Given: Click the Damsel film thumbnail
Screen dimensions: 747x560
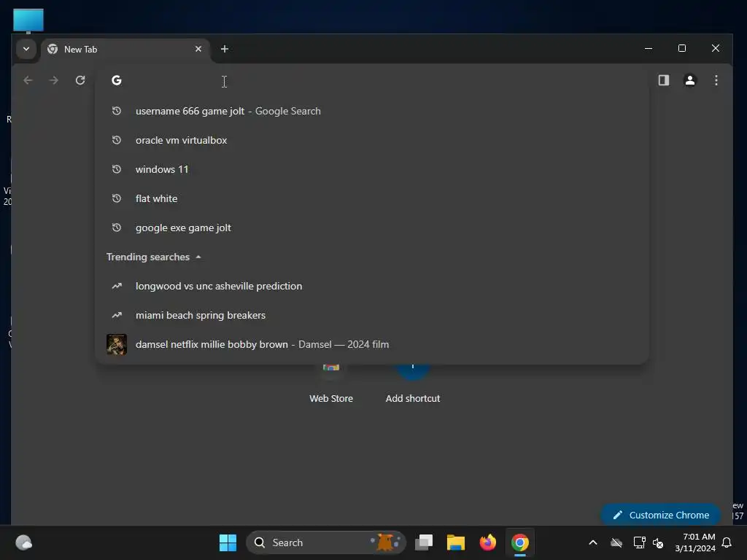Looking at the screenshot, I should (x=117, y=344).
